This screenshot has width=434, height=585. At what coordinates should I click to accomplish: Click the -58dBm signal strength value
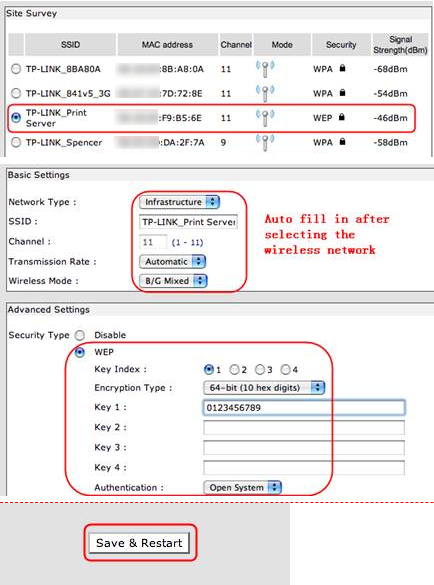390,143
